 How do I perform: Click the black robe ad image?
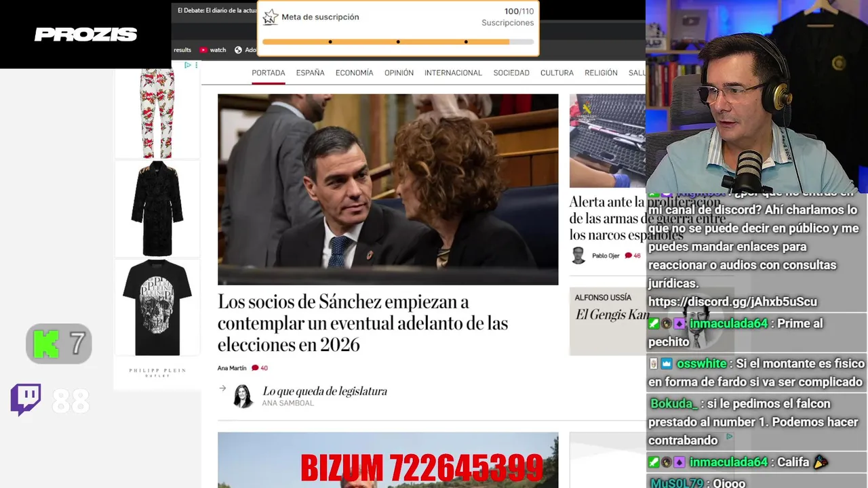click(157, 209)
